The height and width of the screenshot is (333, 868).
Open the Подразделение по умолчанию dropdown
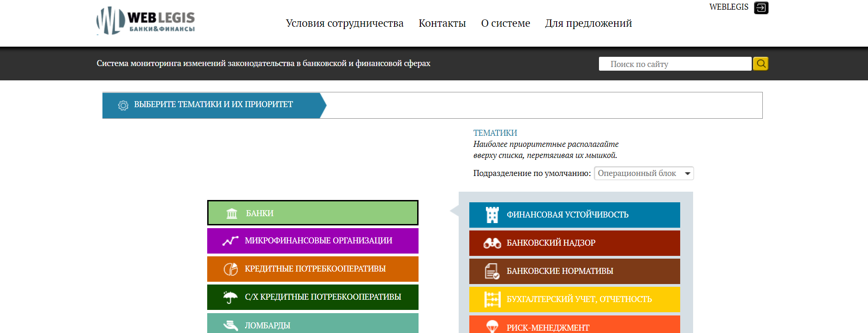tap(643, 173)
